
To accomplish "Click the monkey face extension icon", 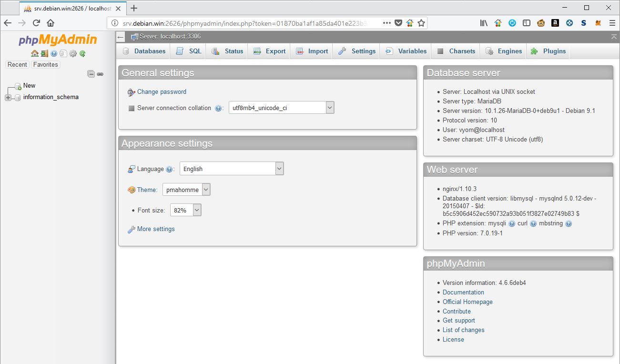I will [x=541, y=23].
